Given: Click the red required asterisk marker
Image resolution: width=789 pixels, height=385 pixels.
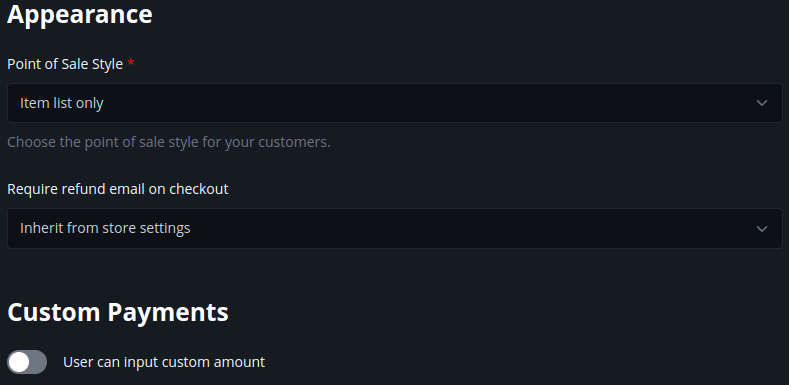Looking at the screenshot, I should point(131,64).
